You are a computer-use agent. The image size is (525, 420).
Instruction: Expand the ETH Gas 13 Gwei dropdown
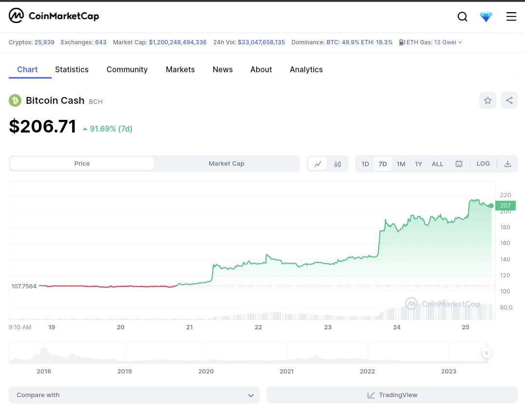click(448, 42)
